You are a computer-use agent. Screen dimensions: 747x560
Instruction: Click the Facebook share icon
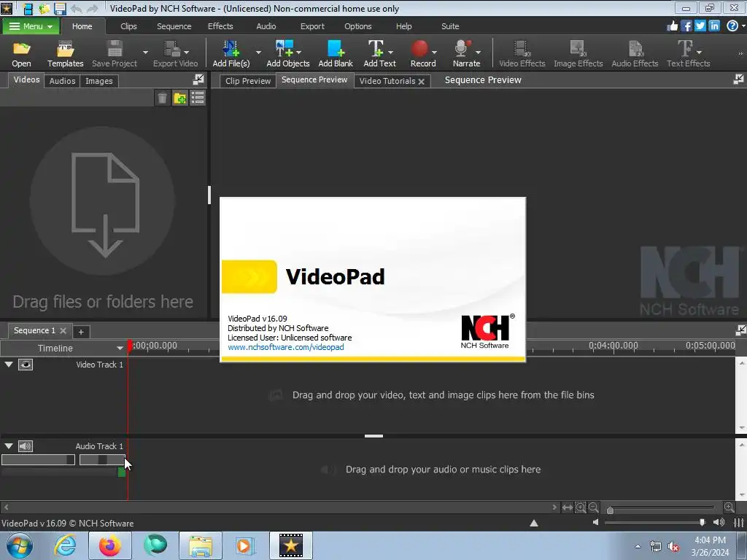686,26
